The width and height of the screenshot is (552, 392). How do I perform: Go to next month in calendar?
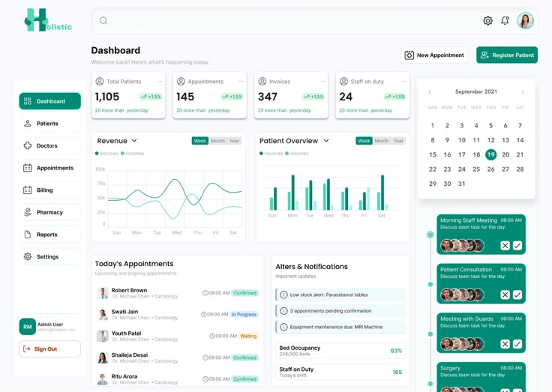(x=523, y=92)
